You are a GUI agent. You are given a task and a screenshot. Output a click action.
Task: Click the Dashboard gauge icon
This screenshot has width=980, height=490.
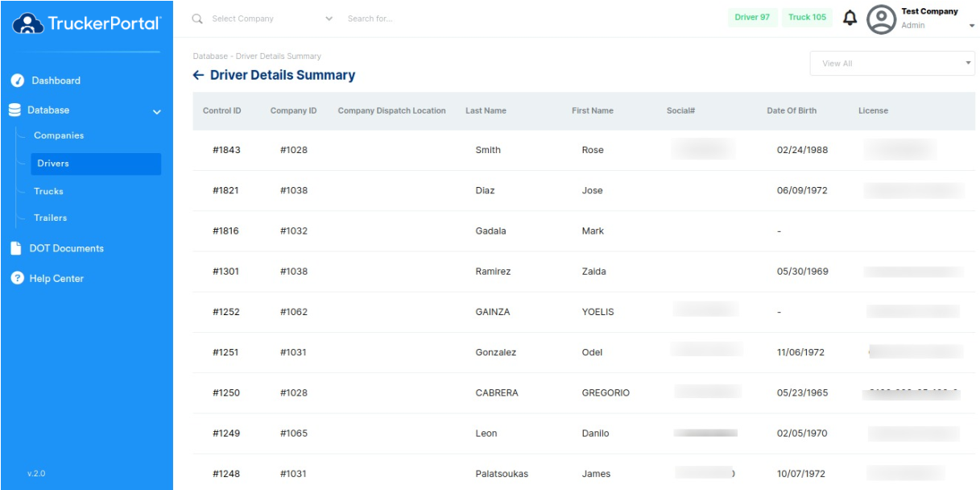(16, 81)
